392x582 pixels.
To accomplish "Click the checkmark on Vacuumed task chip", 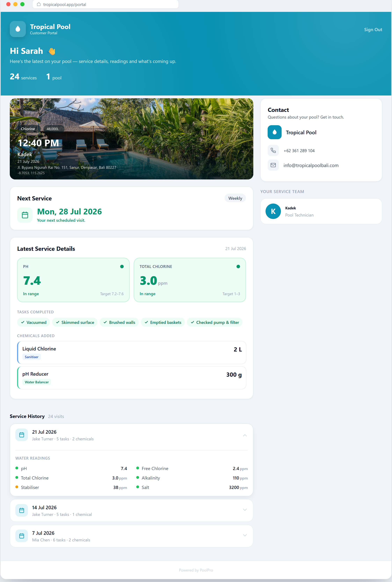I will click(x=23, y=322).
